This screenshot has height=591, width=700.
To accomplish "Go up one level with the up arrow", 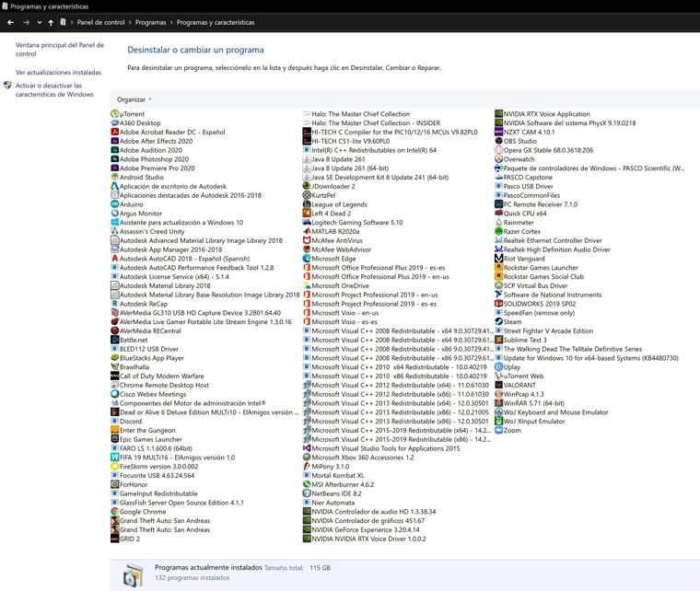I will click(51, 22).
